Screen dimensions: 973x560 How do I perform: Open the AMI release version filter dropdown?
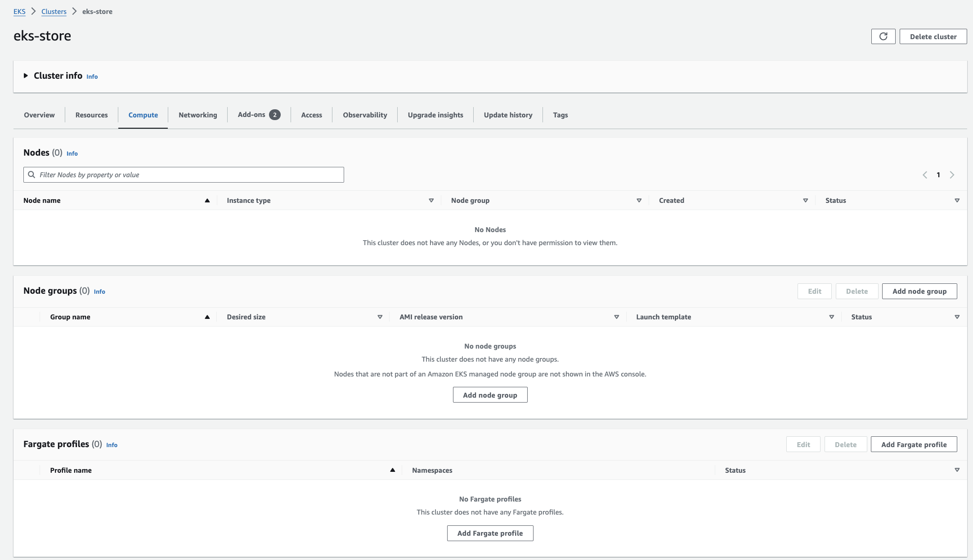click(x=616, y=317)
